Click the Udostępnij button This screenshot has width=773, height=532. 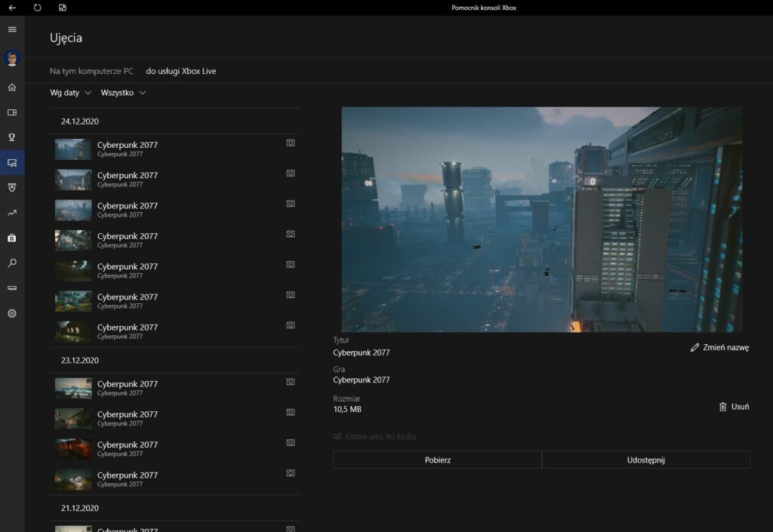pos(646,460)
